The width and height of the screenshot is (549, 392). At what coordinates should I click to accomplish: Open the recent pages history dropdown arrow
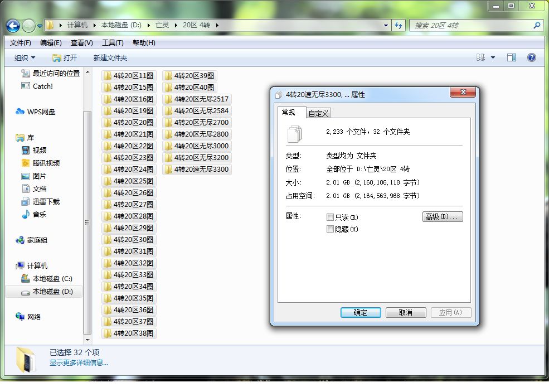pyautogui.click(x=40, y=26)
